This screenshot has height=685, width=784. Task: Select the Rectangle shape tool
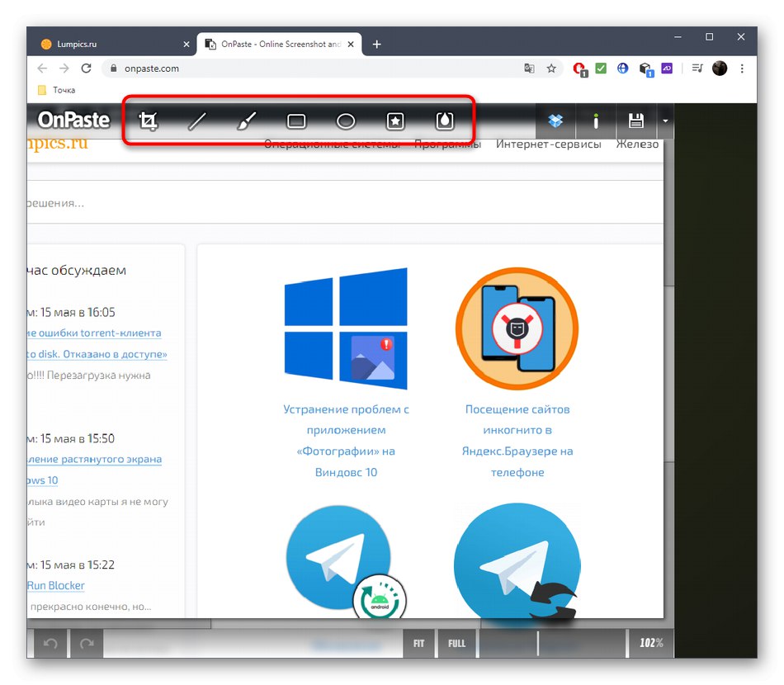(295, 120)
